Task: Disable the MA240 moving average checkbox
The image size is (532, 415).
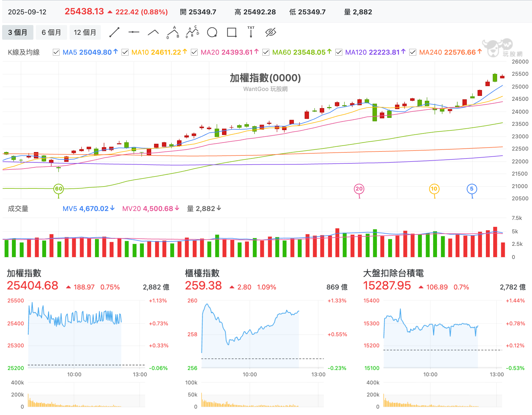Action: click(x=413, y=52)
